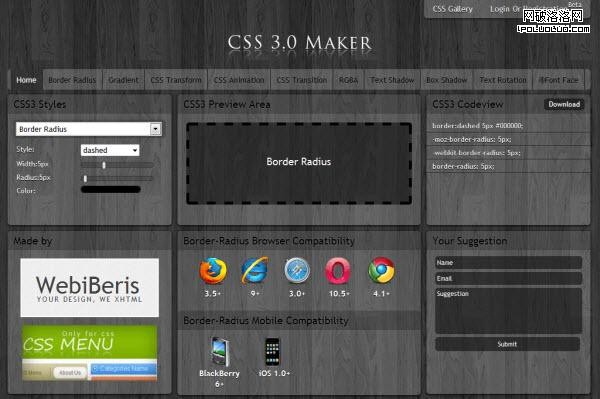Click the Firefox 3.5+ browser icon
This screenshot has height=399, width=600.
[213, 271]
